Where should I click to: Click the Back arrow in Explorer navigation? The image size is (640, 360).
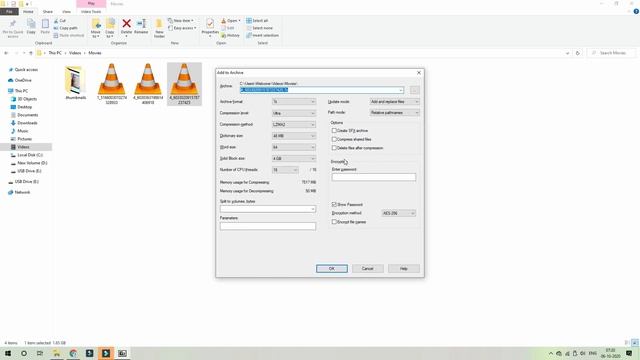tap(6, 53)
